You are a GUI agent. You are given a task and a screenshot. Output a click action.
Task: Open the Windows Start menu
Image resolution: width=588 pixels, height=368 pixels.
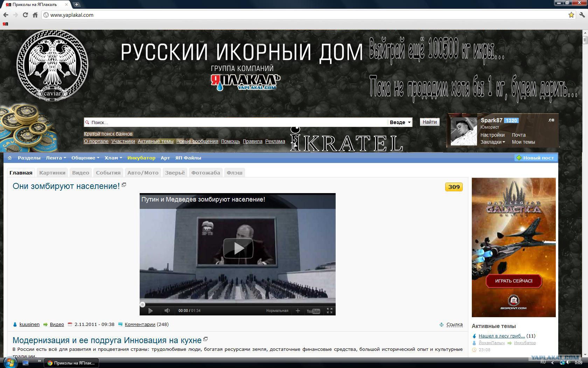tap(9, 362)
